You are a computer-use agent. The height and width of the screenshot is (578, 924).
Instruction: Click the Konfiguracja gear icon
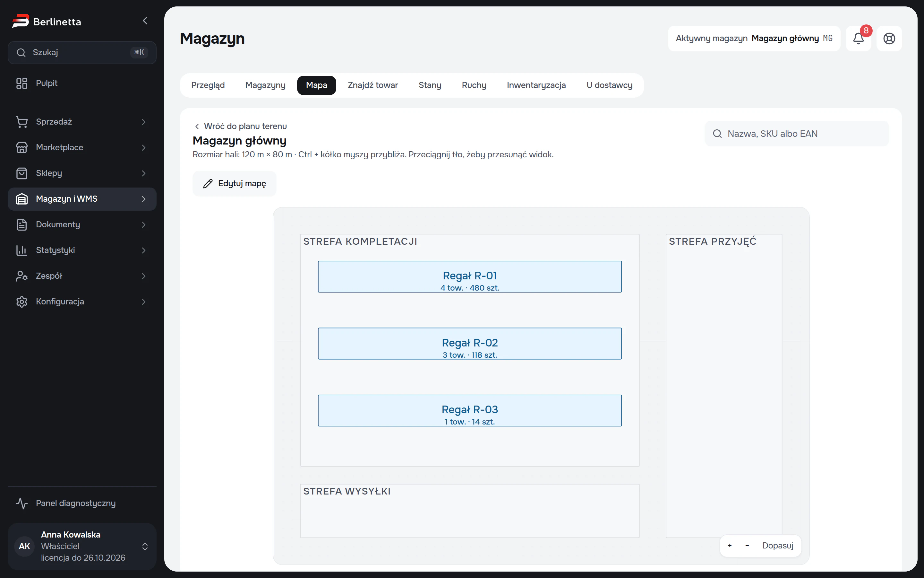tap(22, 302)
